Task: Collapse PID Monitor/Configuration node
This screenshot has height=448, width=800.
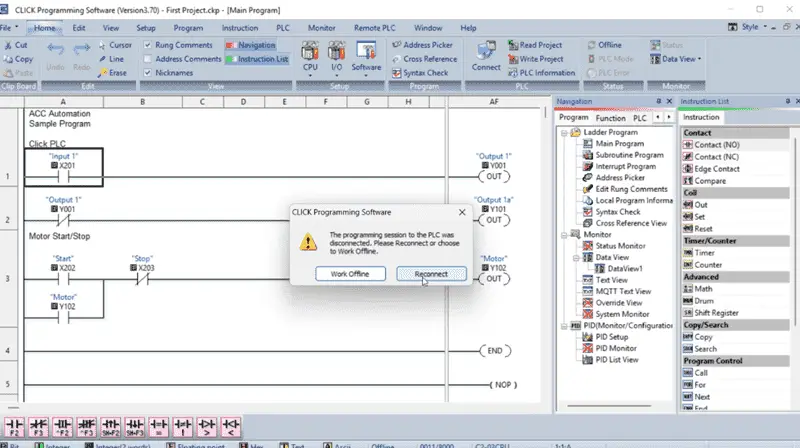Action: [x=564, y=326]
